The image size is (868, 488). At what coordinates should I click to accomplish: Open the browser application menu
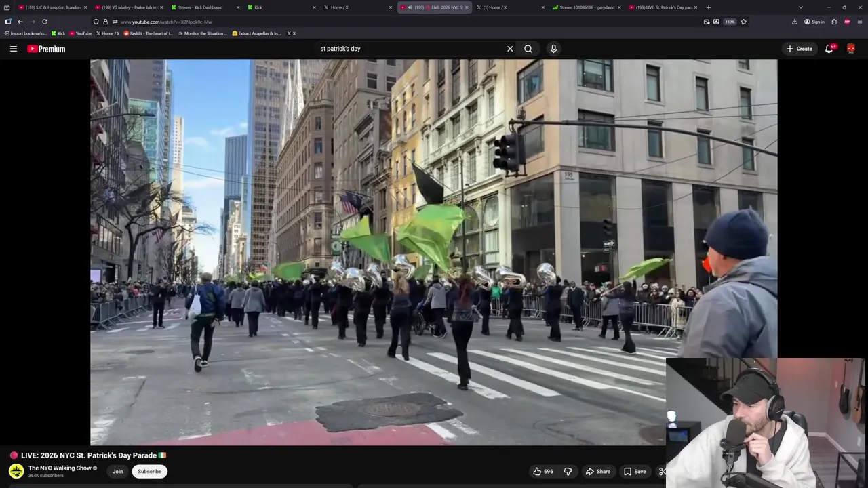[860, 22]
